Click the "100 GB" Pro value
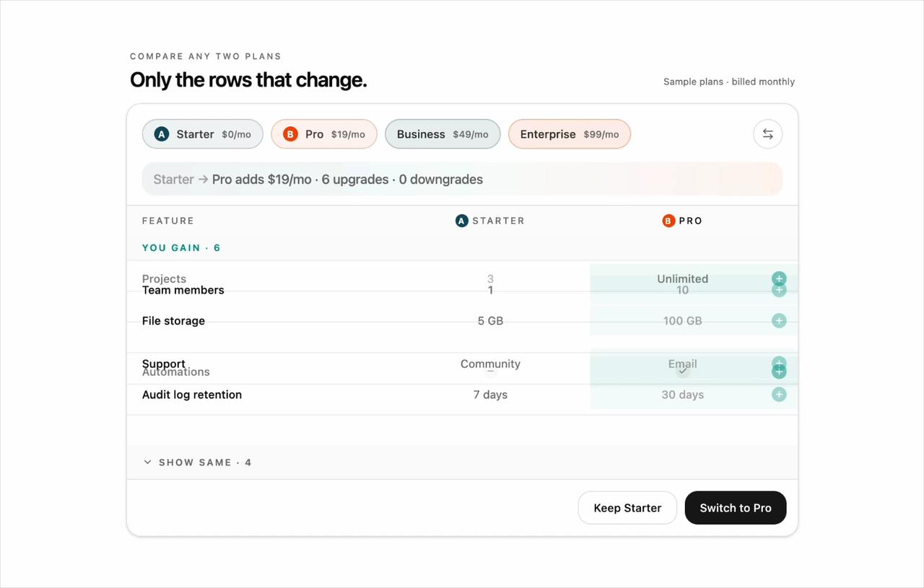 [683, 321]
